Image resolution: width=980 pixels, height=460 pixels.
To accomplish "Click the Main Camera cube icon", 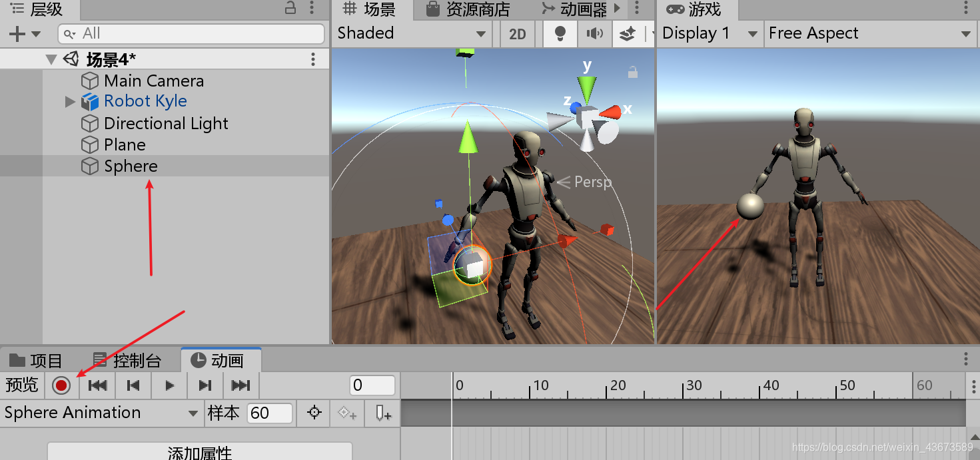I will tap(90, 81).
